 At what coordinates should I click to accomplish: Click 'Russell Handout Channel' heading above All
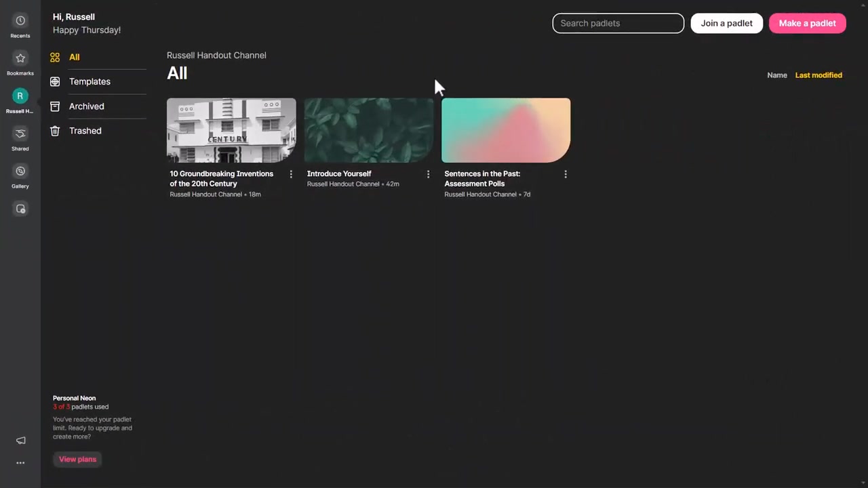pyautogui.click(x=216, y=56)
